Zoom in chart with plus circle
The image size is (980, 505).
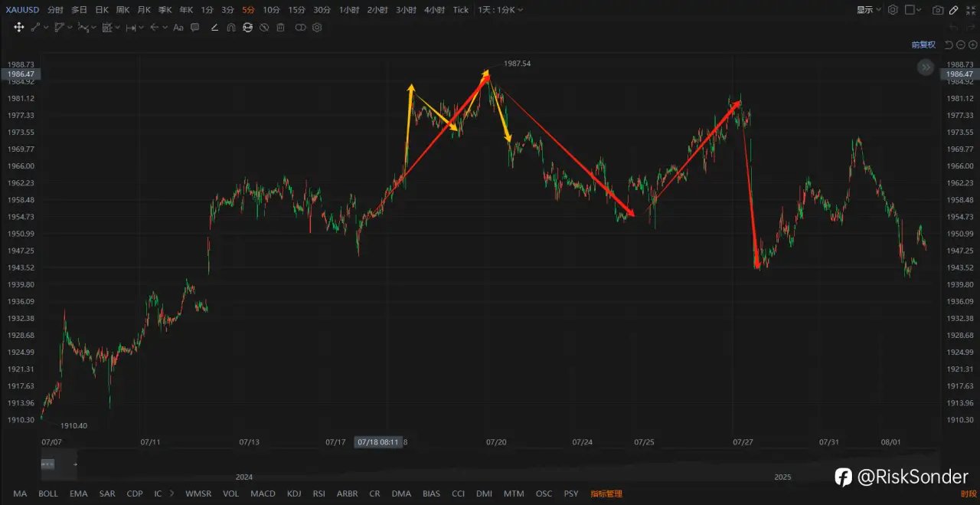(973, 44)
